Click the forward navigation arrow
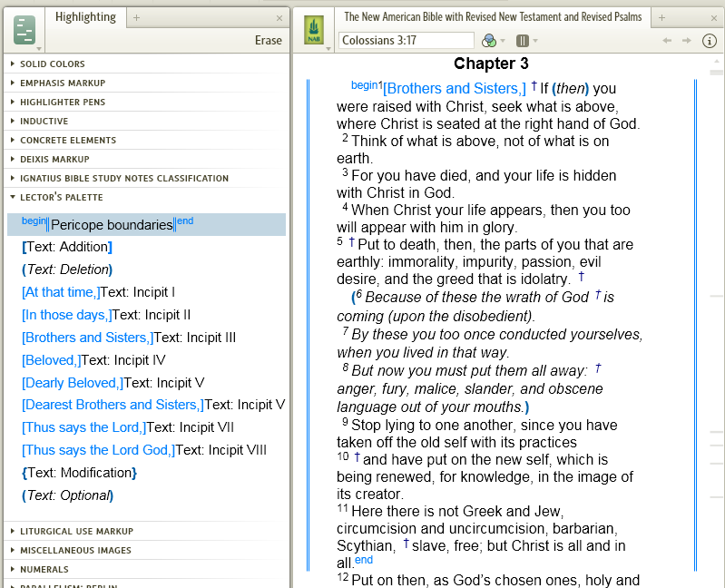725x588 pixels. 687,41
